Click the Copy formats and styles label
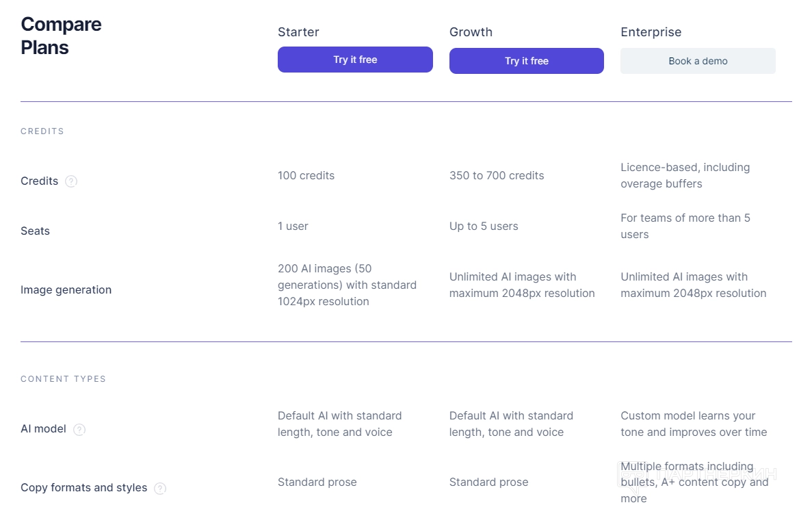 coord(83,488)
